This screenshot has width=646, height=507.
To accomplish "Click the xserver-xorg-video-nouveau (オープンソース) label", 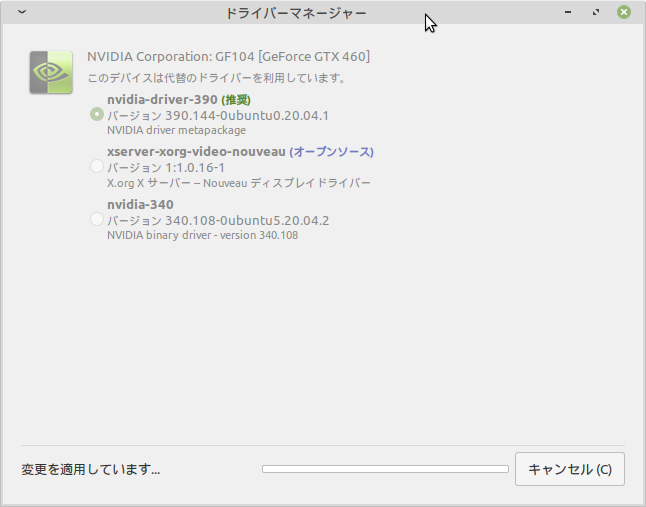I will (240, 152).
